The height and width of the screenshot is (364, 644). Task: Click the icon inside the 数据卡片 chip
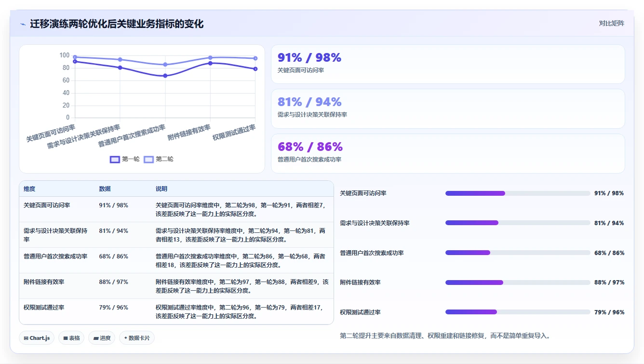click(126, 338)
